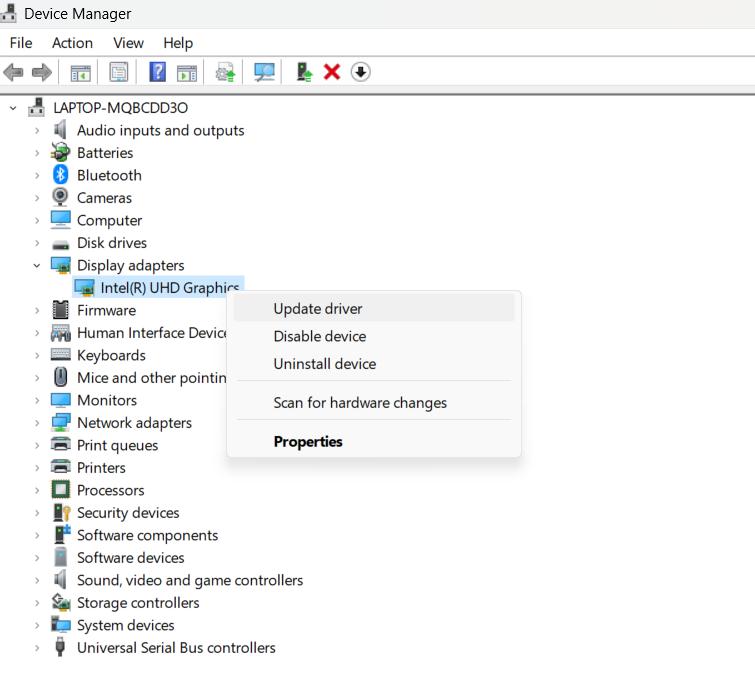Select the Computer label
This screenshot has height=675, width=755.
pos(109,221)
